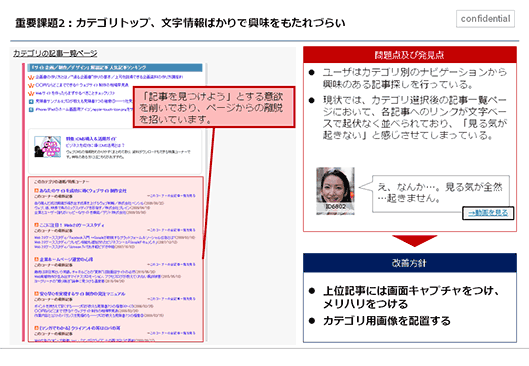Click the 改善方針 navy header
The image size is (529, 366).
click(x=410, y=263)
